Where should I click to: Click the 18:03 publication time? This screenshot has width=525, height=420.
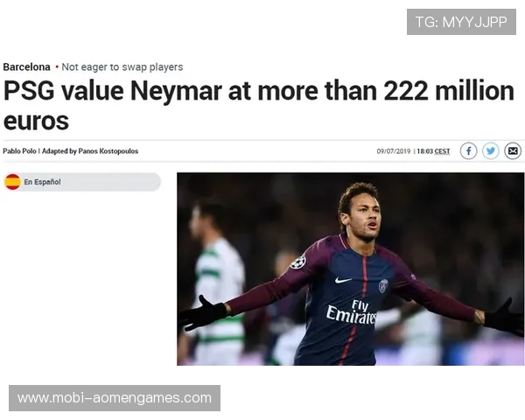424,151
